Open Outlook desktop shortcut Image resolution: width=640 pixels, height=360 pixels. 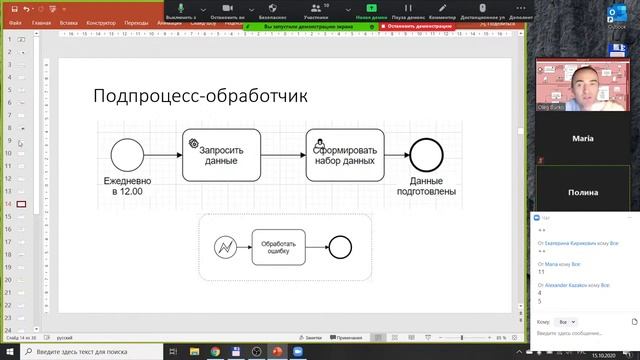point(617,16)
